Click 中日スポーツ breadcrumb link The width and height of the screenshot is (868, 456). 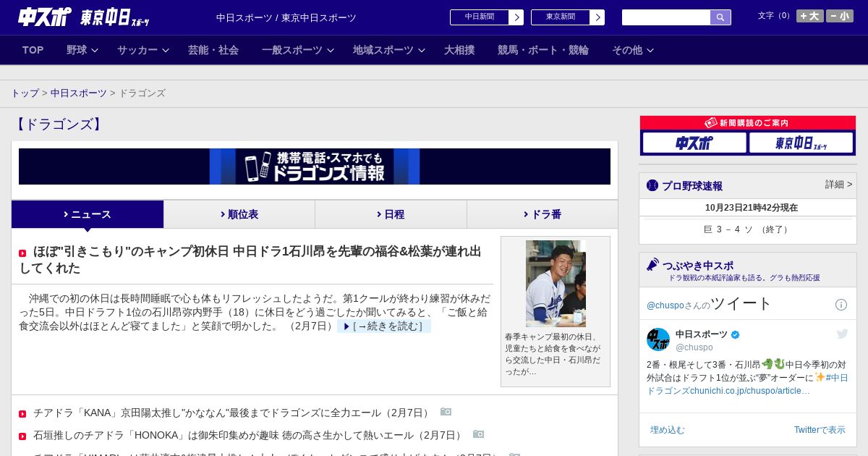pos(79,93)
